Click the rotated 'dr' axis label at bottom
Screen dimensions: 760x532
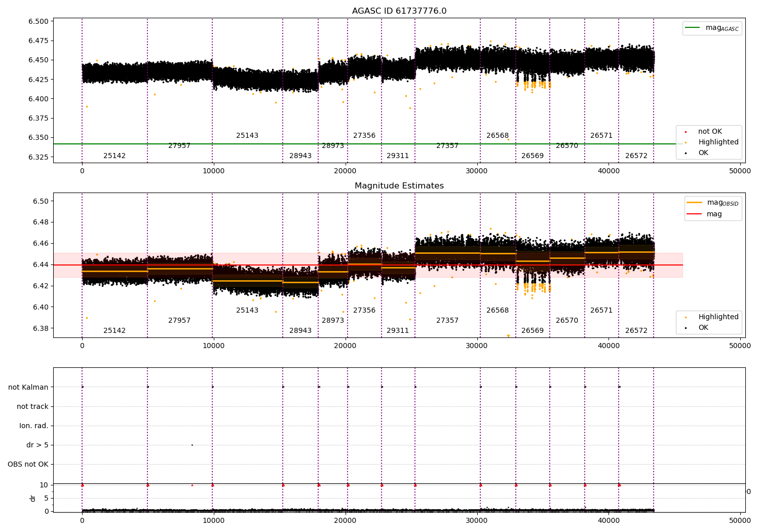click(33, 498)
